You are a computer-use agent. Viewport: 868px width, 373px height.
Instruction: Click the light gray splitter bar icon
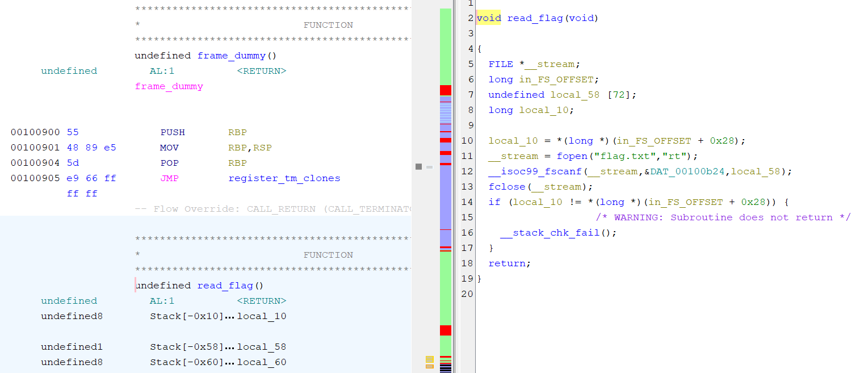[x=430, y=167]
